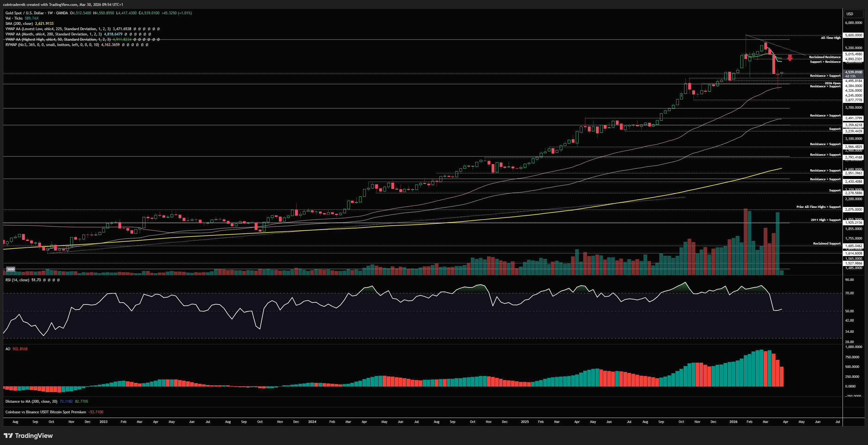The width and height of the screenshot is (868, 445).
Task: Click the 5,600.0000 All-Time High price tag
Action: tap(853, 35)
